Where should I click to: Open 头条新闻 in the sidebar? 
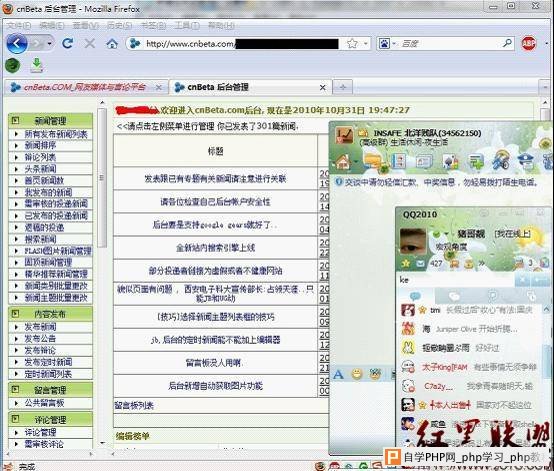coord(40,169)
